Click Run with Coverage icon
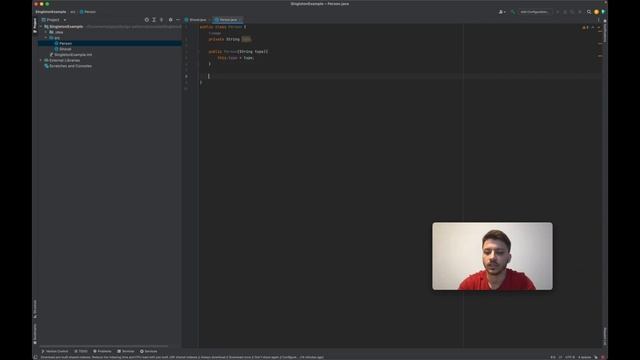 [572, 12]
